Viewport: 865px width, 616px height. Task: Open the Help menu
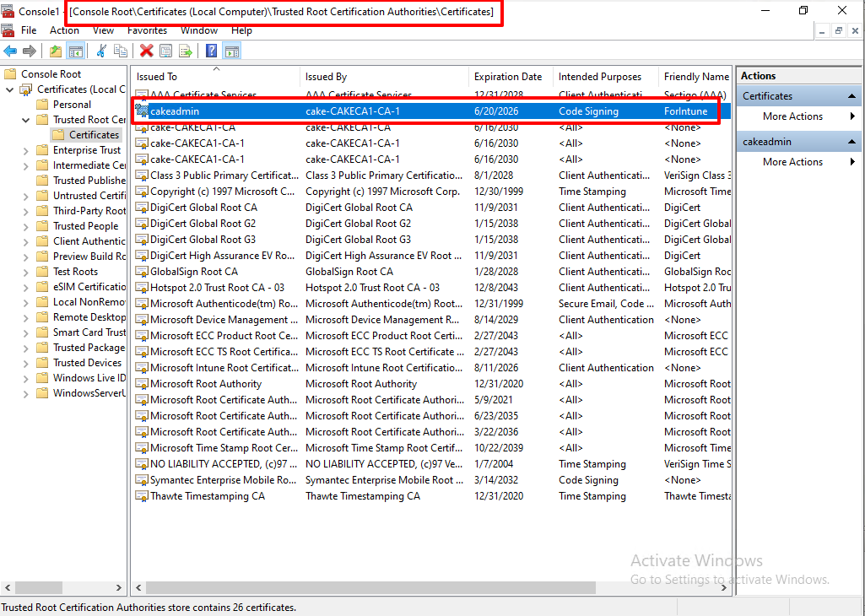[x=241, y=30]
